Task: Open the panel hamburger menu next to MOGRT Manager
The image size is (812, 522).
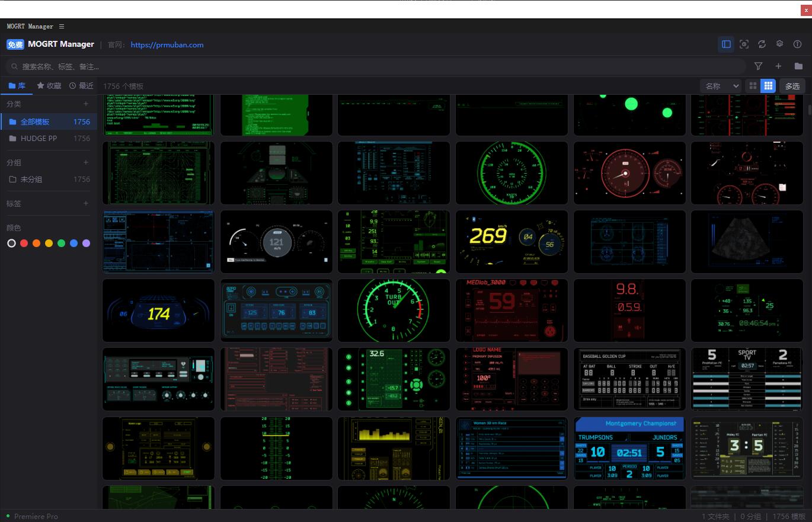Action: pos(62,27)
